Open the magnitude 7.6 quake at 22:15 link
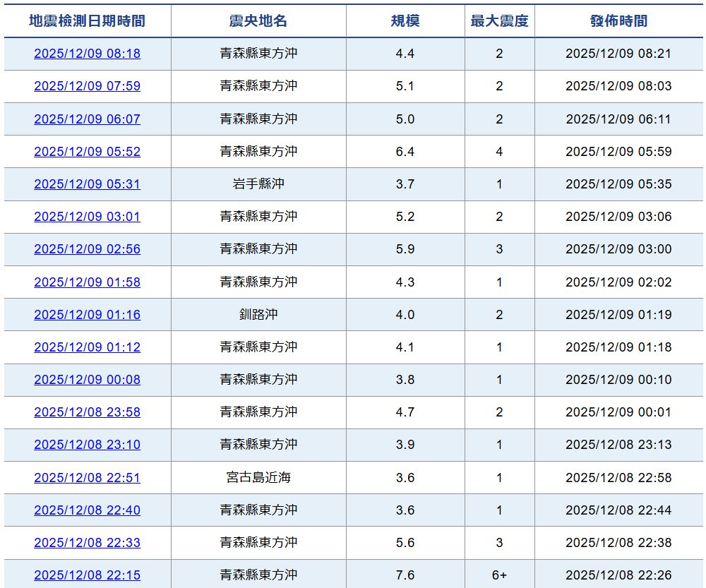Image resolution: width=706 pixels, height=588 pixels. 88,575
